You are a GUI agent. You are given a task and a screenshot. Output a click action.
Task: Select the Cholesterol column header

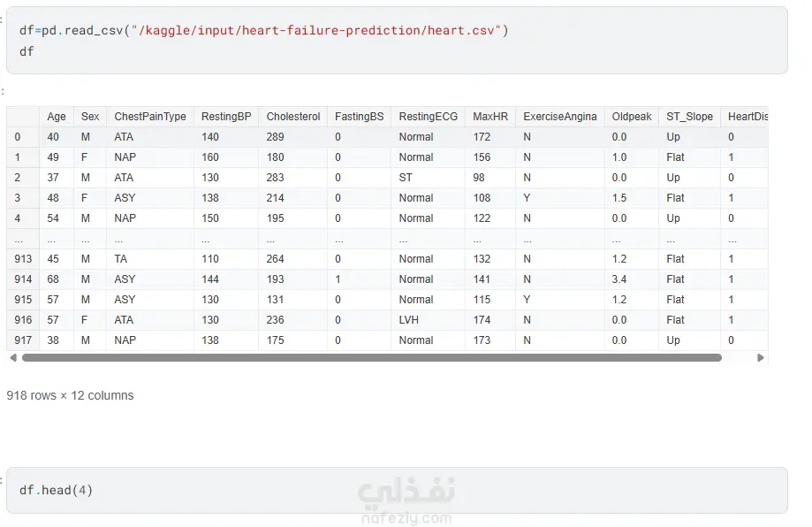tap(293, 117)
